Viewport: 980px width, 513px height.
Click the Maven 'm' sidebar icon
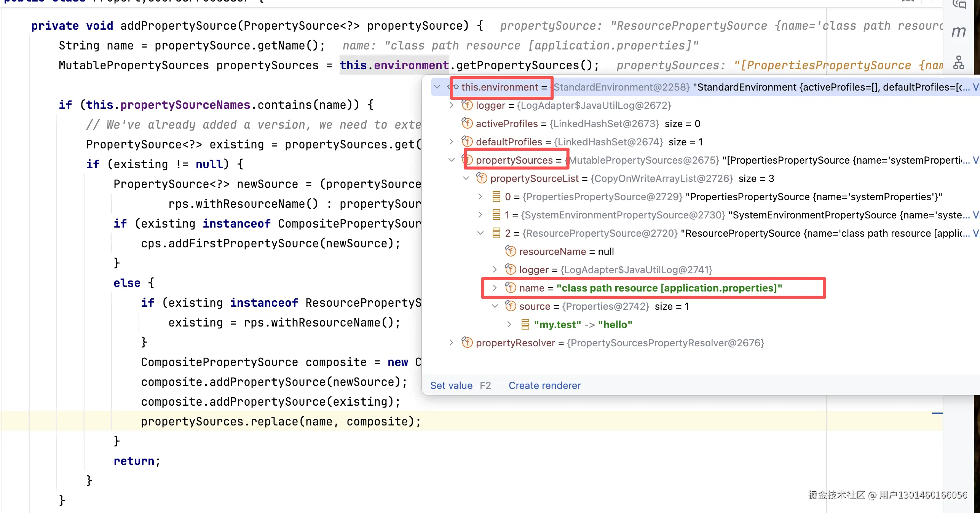pos(959,32)
